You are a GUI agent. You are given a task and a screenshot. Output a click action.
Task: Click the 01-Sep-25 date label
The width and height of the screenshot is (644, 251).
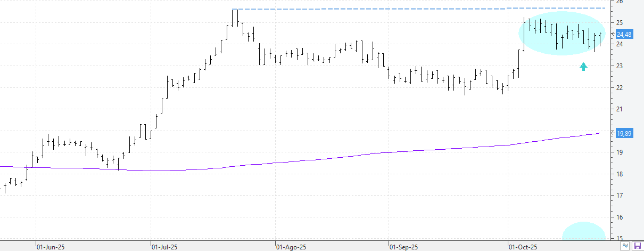[404, 247]
